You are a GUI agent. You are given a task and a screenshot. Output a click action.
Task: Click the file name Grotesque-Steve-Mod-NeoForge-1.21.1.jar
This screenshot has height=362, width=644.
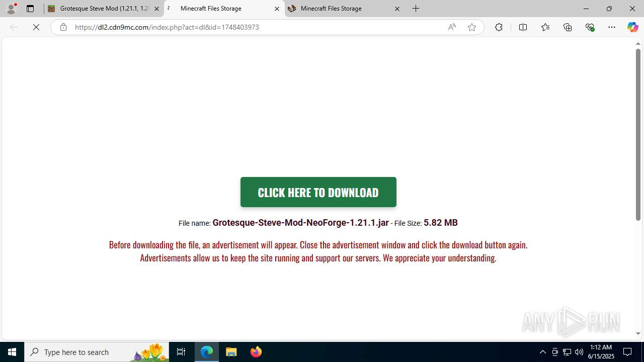pyautogui.click(x=300, y=223)
